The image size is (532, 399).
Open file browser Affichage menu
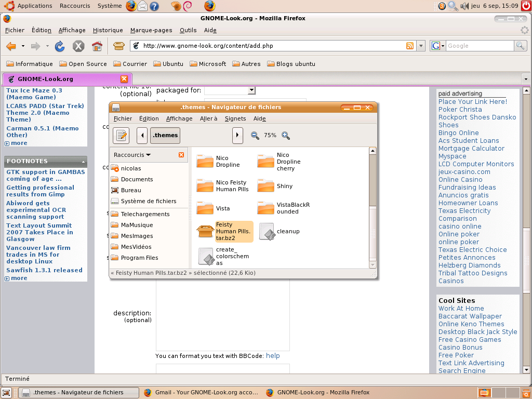[x=179, y=118]
